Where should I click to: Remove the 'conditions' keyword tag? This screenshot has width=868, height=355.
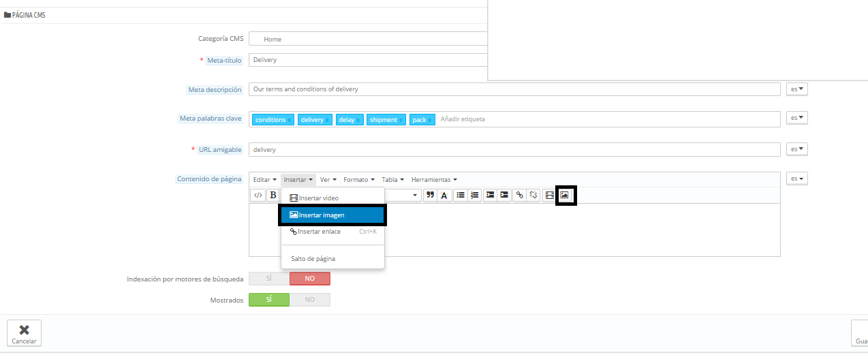click(x=289, y=120)
